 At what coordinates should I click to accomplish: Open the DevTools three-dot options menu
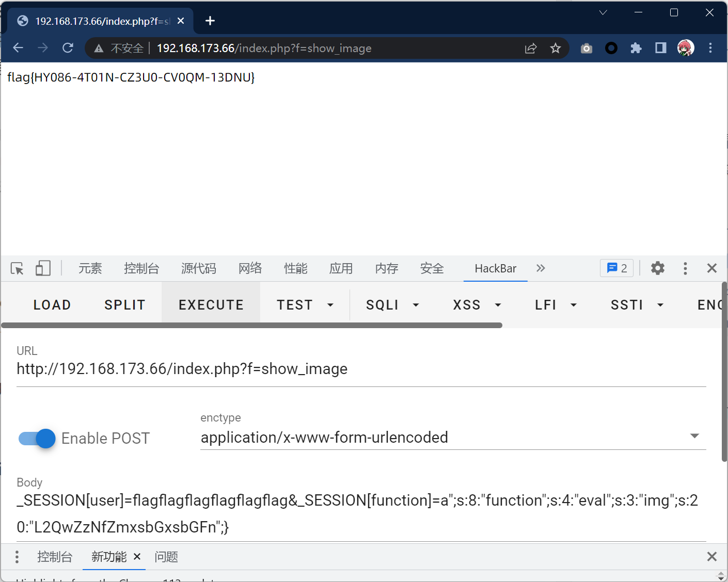pyautogui.click(x=685, y=268)
